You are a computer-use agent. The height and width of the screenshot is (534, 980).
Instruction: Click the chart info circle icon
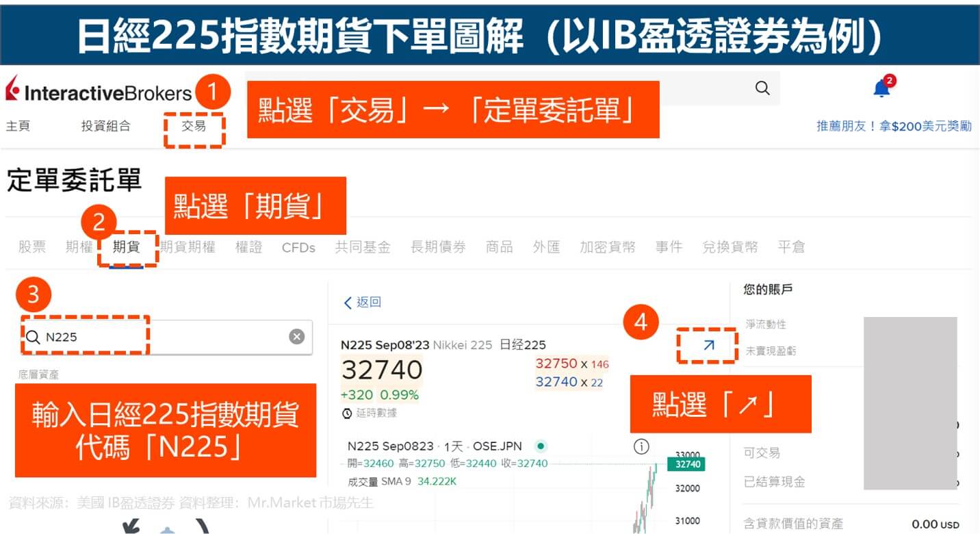tap(641, 447)
